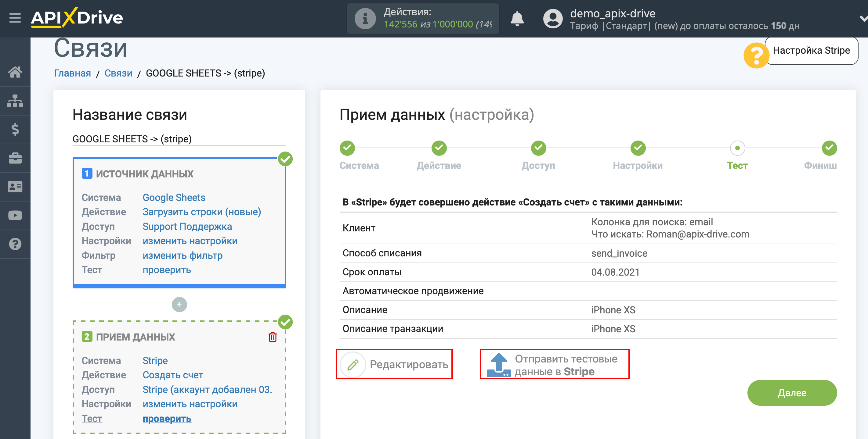Go to the Доступ step
Screen dimensions: 868x439
[538, 148]
